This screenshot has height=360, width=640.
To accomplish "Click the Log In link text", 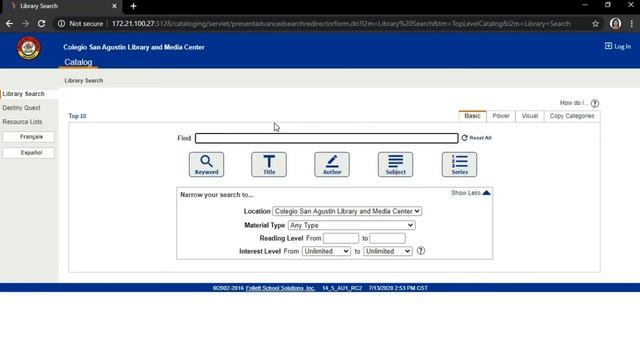I will click(622, 47).
